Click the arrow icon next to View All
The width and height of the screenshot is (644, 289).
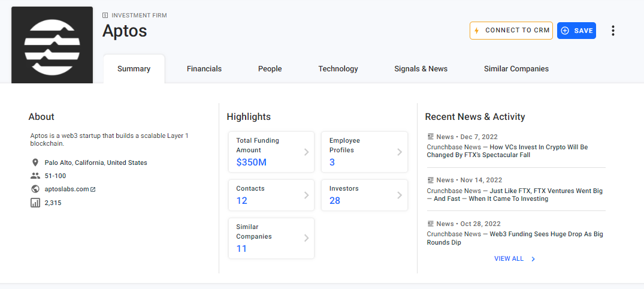click(x=533, y=259)
